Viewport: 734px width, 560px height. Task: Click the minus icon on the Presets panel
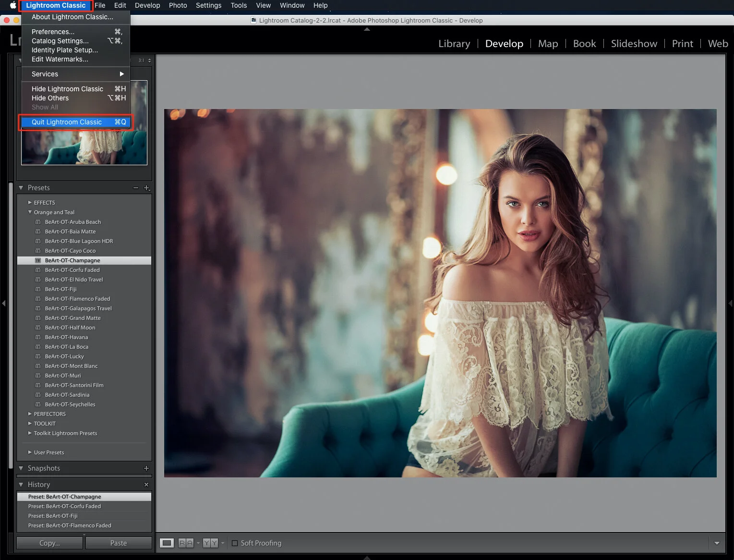(x=136, y=188)
